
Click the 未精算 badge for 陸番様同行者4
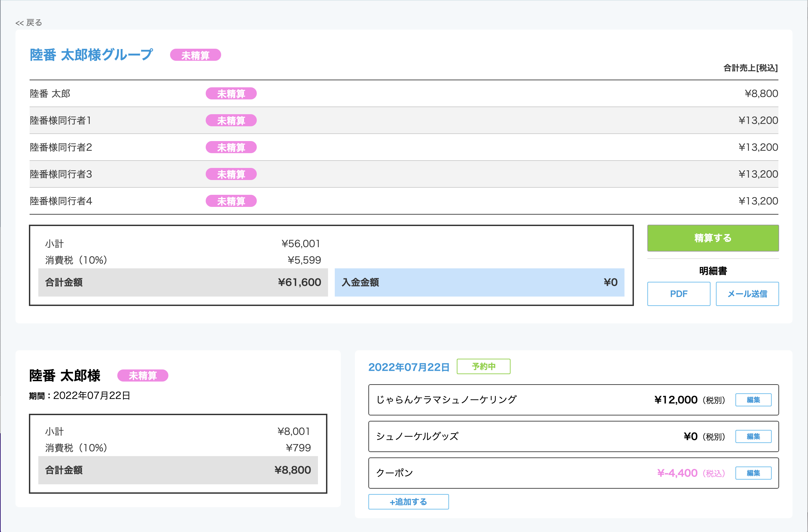click(231, 201)
